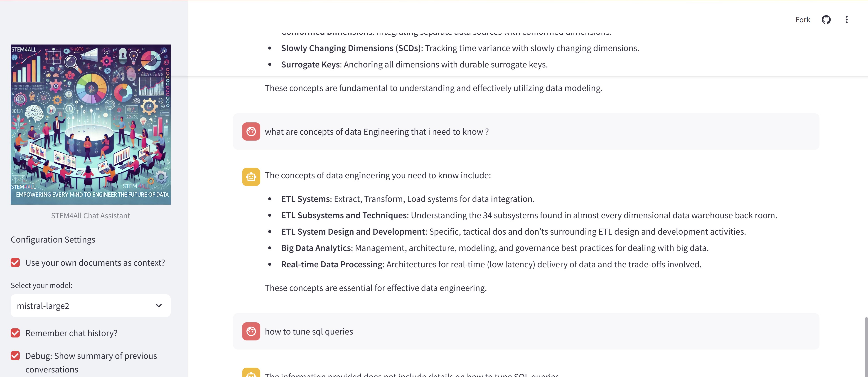Click the 'Select your model:' label

(42, 285)
